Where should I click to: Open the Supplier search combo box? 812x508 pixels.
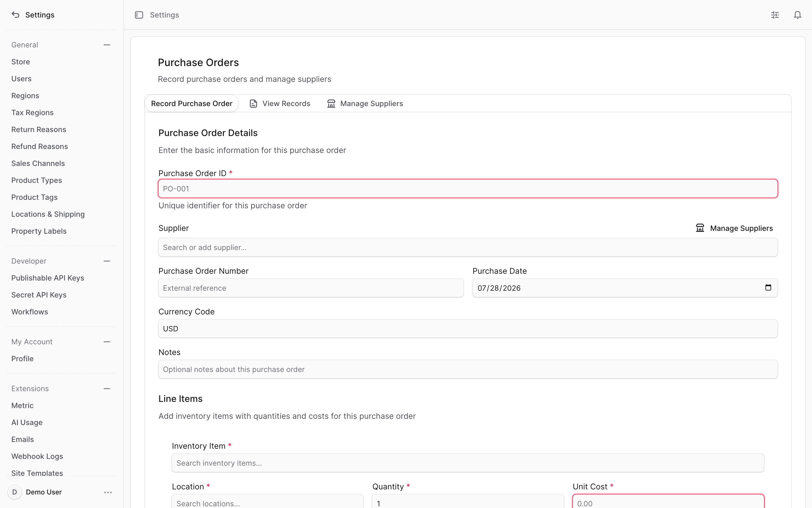click(x=468, y=247)
